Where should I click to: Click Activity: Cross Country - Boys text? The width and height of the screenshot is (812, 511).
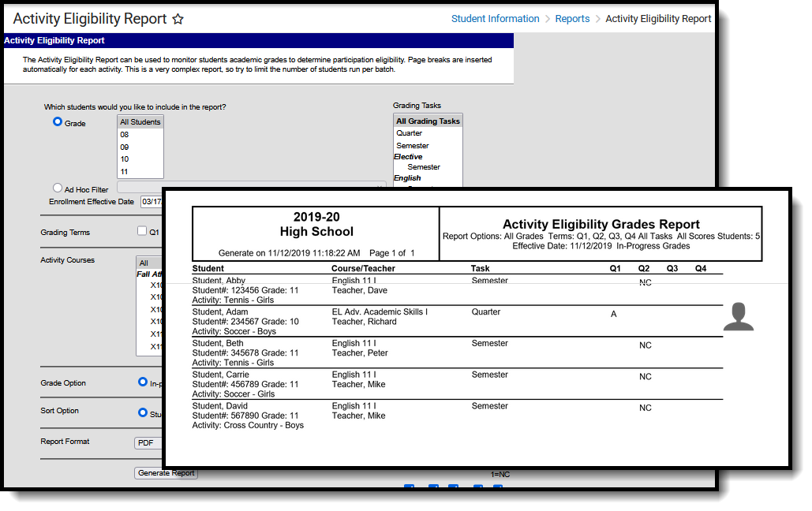pyautogui.click(x=248, y=425)
